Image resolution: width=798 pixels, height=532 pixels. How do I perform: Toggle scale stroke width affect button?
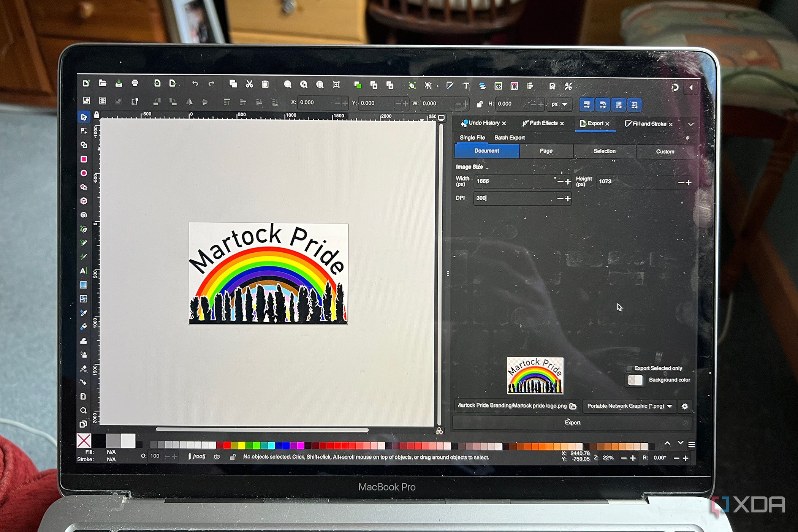[587, 104]
